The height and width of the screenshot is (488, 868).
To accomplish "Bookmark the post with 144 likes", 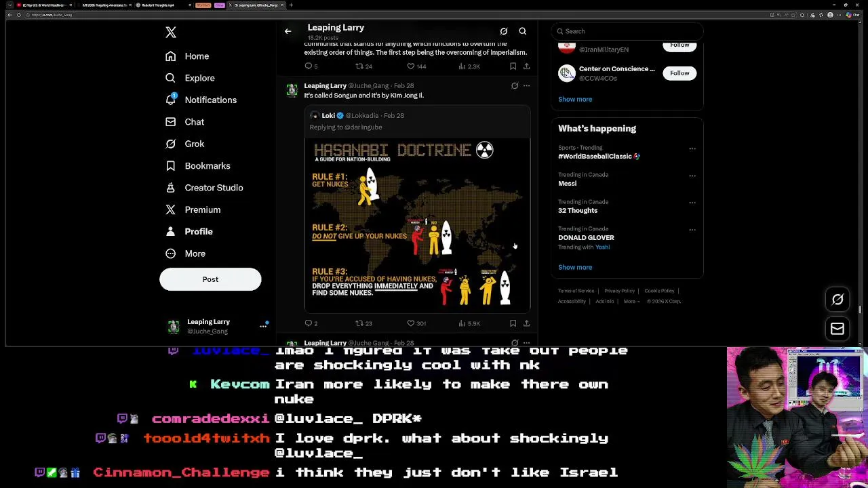I will [x=513, y=66].
